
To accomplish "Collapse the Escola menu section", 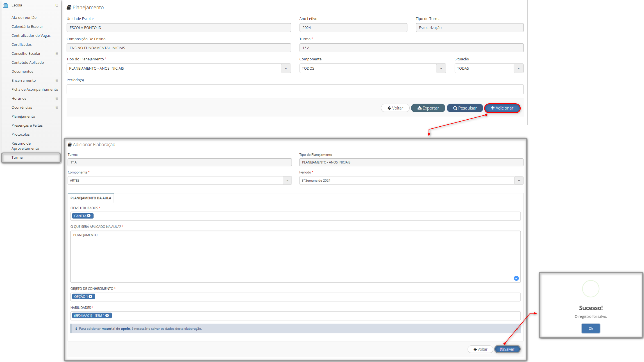I will tap(57, 5).
